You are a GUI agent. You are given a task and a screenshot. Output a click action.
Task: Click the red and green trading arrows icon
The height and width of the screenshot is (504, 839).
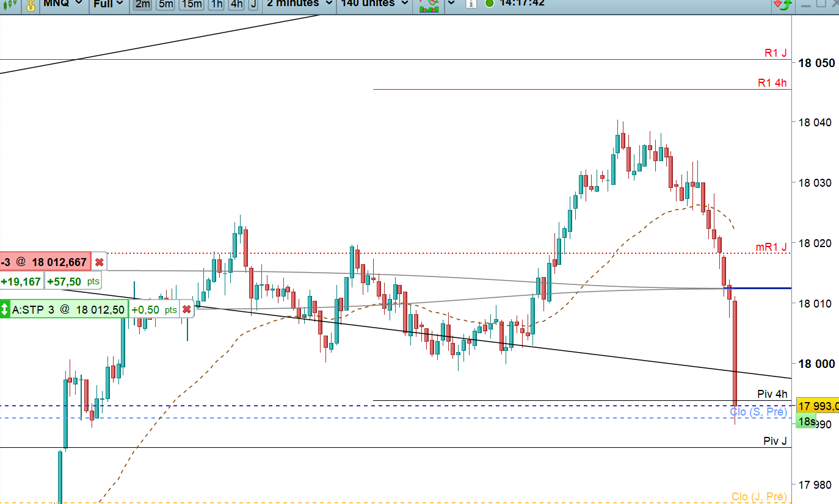pos(783,4)
